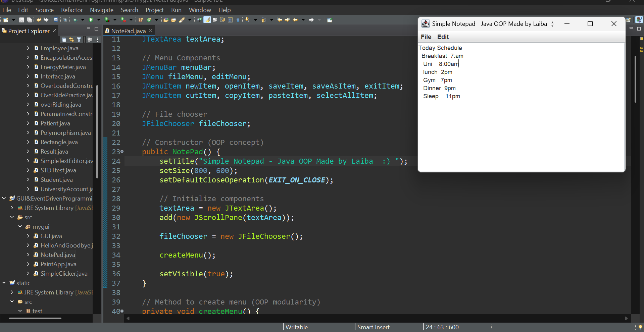Toggle Mark Occurrences highlighter icon

coord(207,20)
